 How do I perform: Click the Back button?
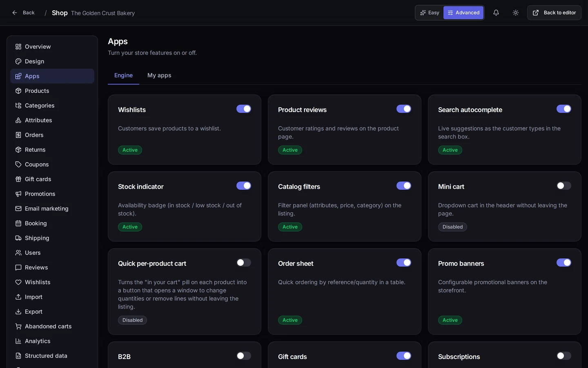[x=23, y=13]
